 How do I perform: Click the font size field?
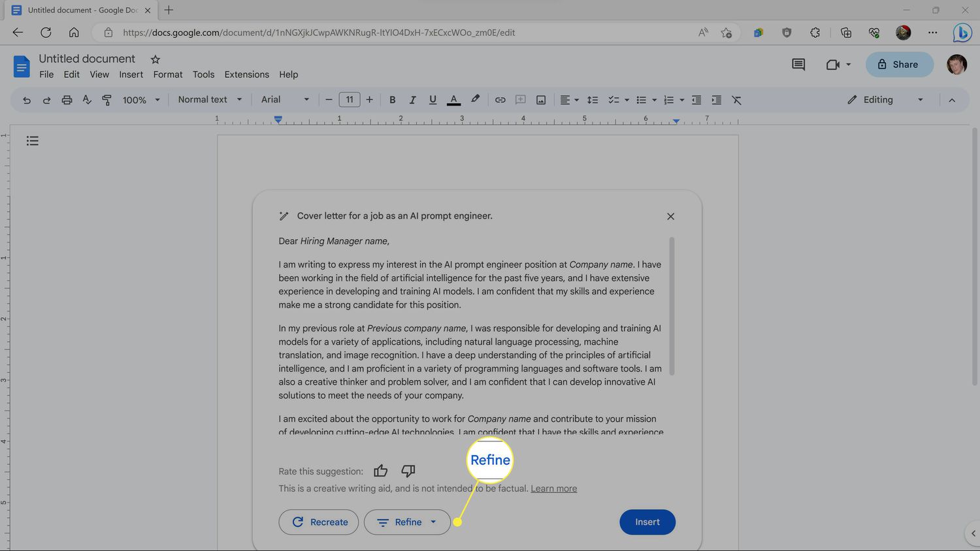350,100
